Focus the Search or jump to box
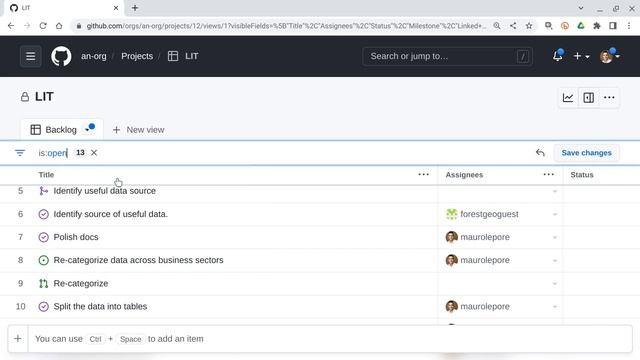 [x=447, y=56]
